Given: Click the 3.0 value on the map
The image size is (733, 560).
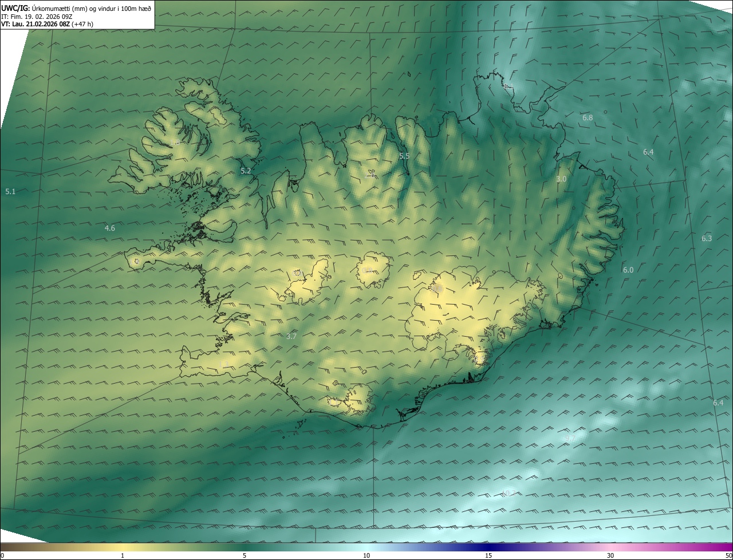Looking at the screenshot, I should (561, 179).
